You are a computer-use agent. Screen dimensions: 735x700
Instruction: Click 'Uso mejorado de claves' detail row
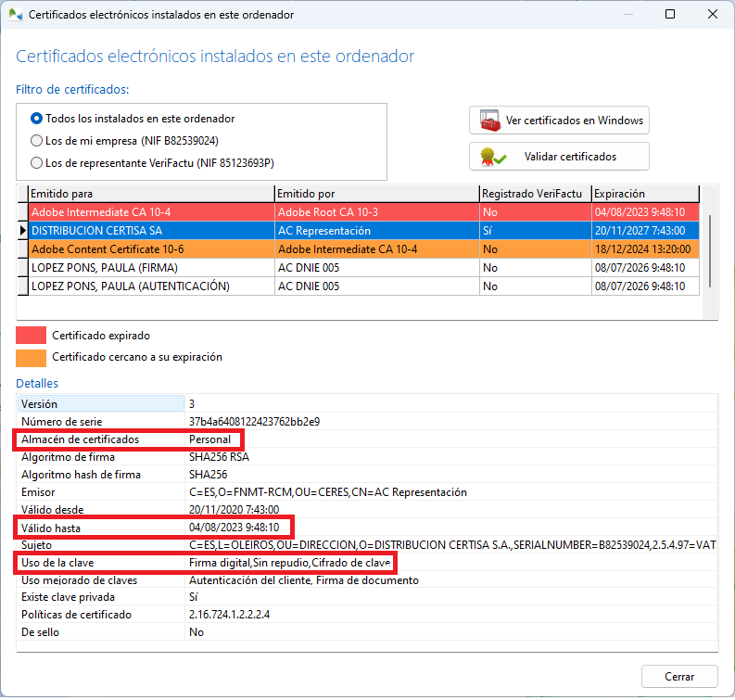(x=367, y=580)
